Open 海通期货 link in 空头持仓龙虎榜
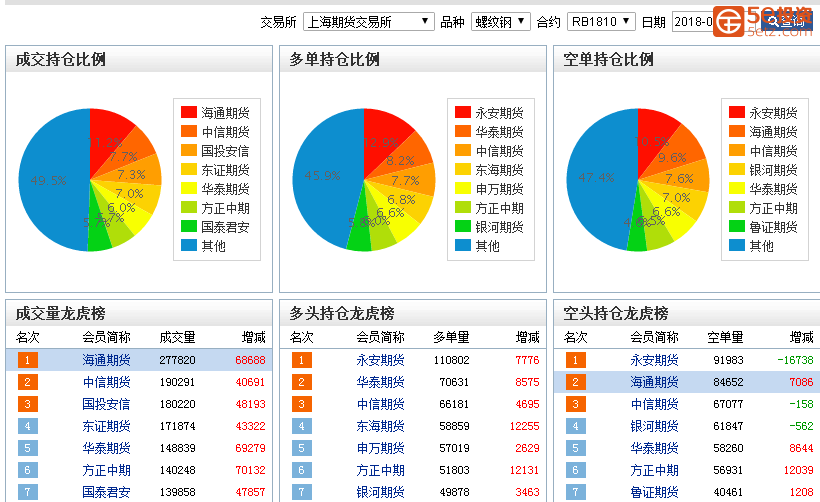 click(x=654, y=382)
